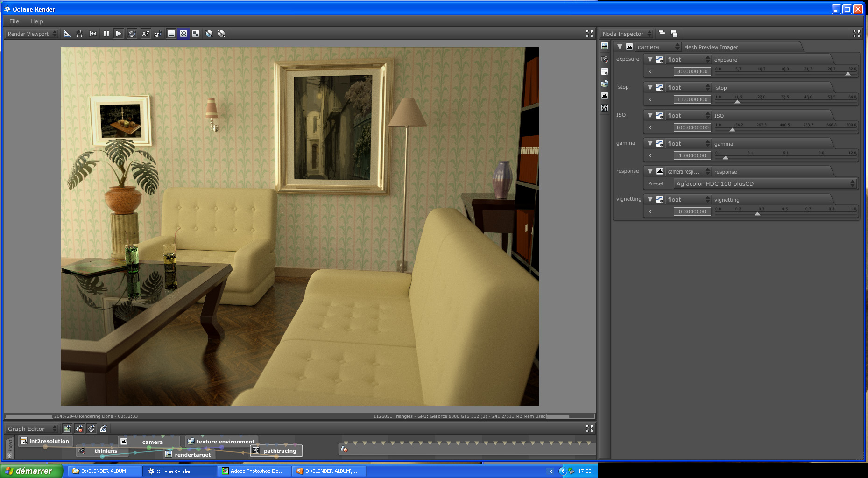This screenshot has height=478, width=868.
Task: Restart the render with the rewind icon
Action: [x=93, y=34]
